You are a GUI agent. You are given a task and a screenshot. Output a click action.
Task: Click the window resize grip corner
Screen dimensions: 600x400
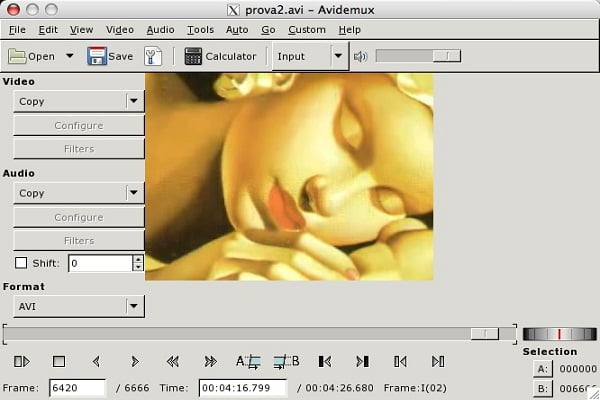(x=594, y=394)
